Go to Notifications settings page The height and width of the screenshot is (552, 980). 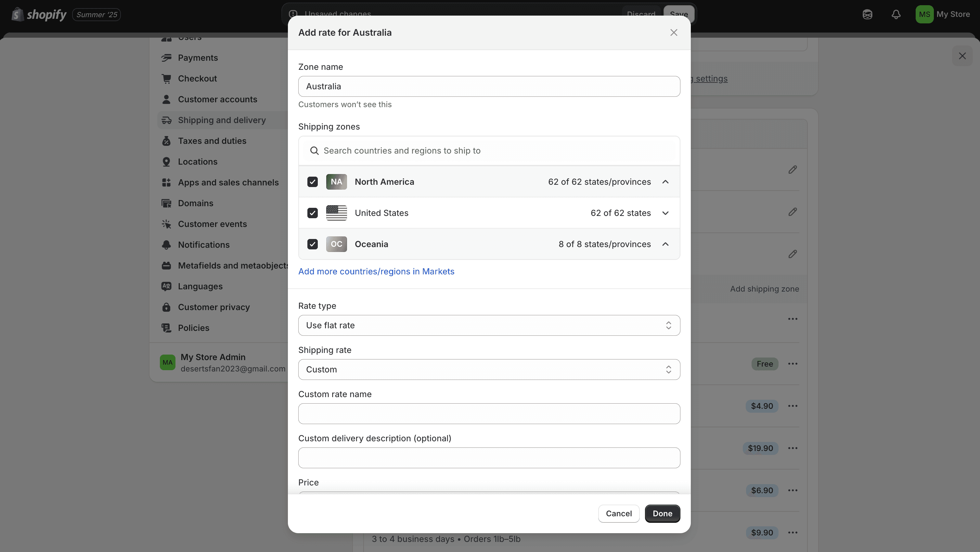click(x=203, y=245)
